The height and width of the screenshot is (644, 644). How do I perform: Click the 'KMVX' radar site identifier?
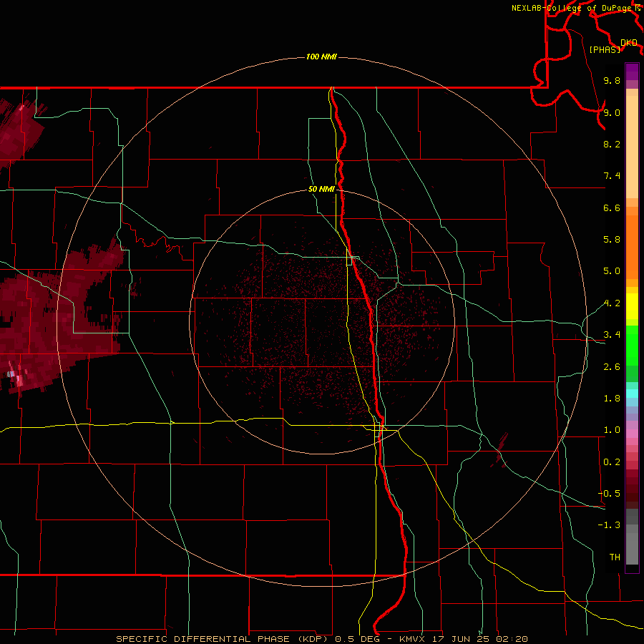[412, 639]
